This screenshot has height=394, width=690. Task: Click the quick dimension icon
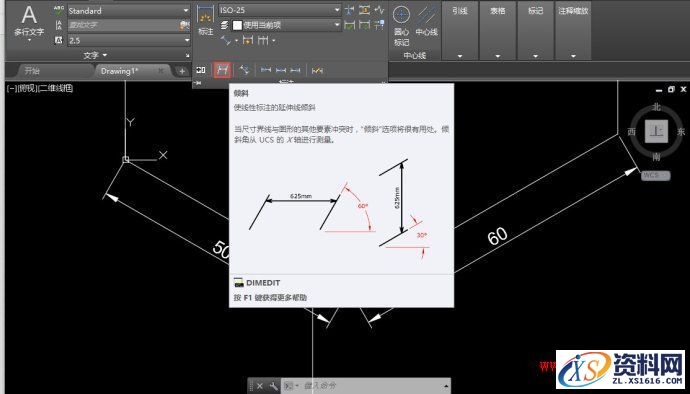click(x=248, y=41)
